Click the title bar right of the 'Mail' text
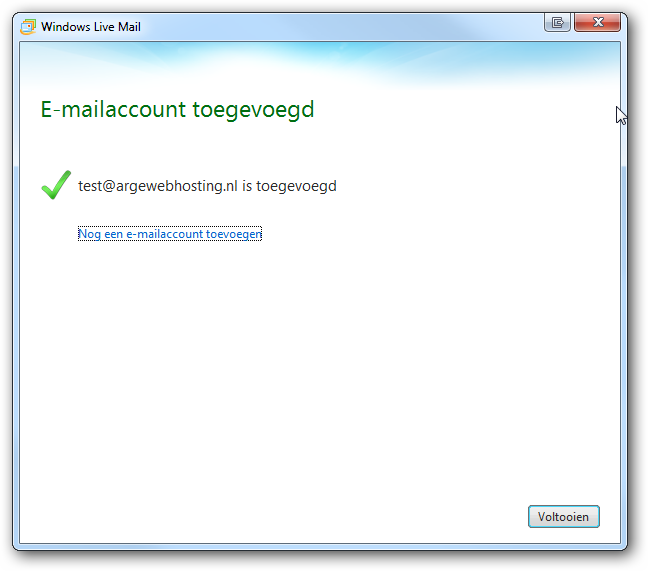The height and width of the screenshot is (571, 648). [339, 27]
